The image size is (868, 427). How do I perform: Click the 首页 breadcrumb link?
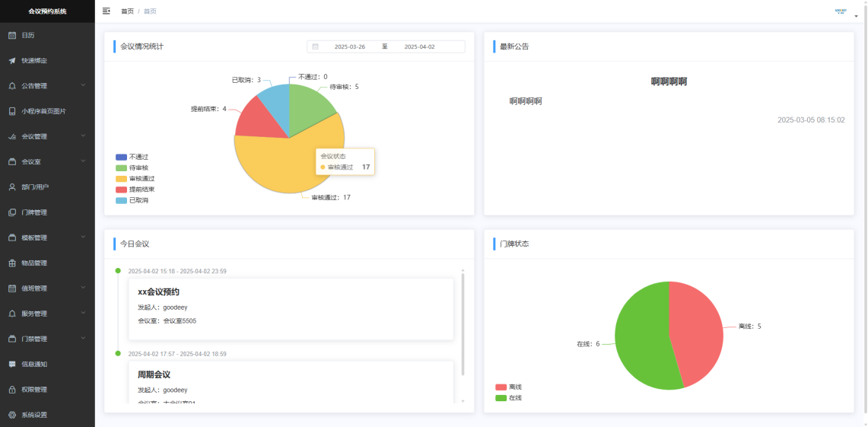(127, 11)
